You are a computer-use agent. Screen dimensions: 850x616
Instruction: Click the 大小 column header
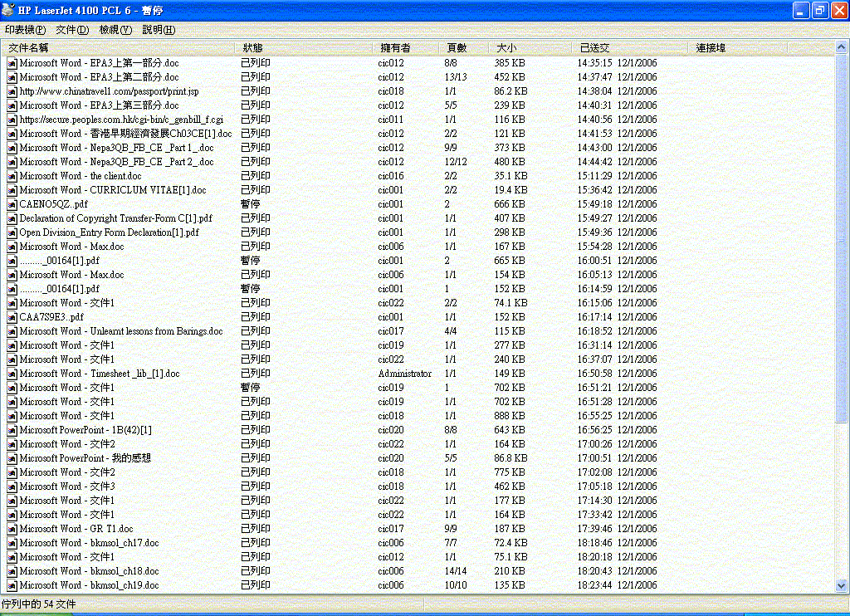coord(530,47)
